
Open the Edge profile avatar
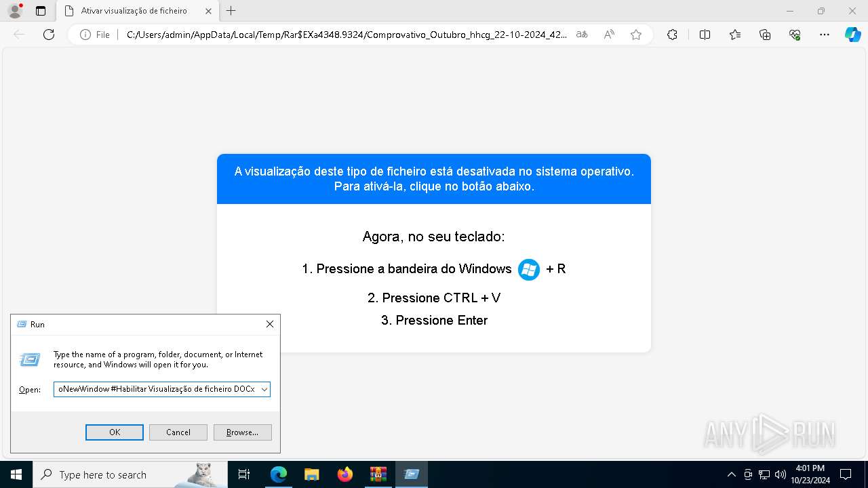click(15, 11)
